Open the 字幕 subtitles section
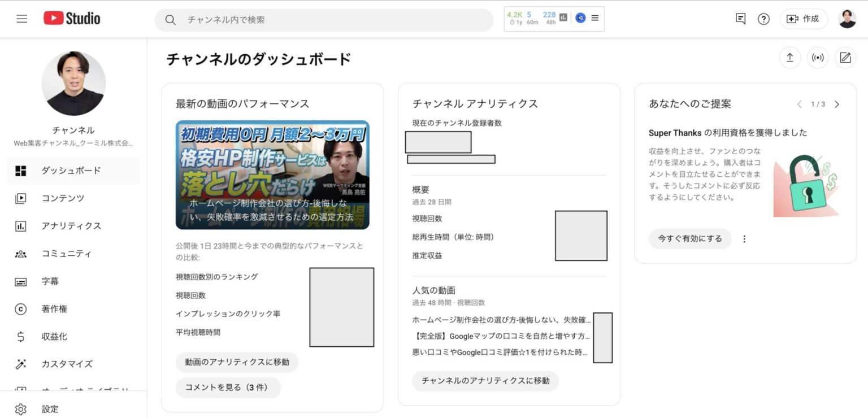868x418 pixels. tap(49, 281)
